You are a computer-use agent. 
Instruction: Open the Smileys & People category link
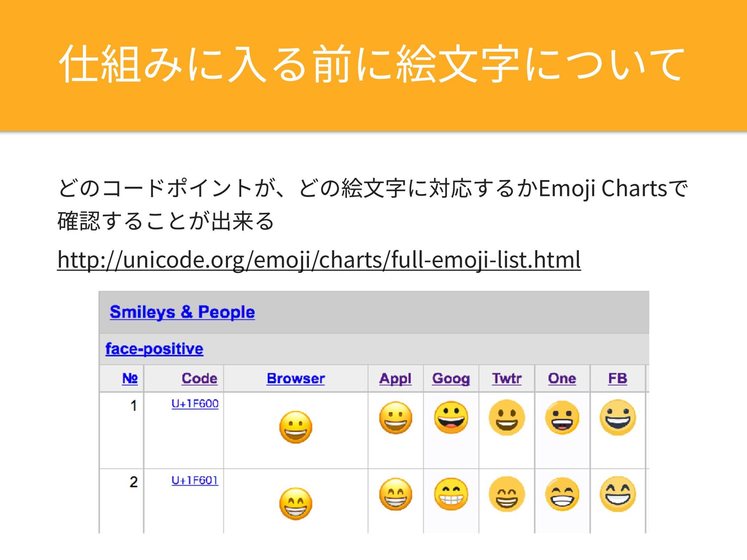[182, 312]
